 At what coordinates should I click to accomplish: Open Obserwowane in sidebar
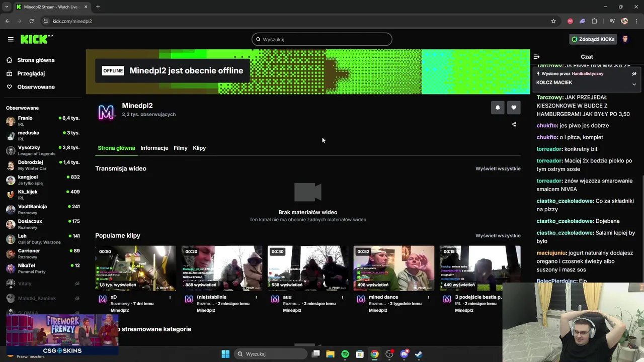pyautogui.click(x=31, y=87)
